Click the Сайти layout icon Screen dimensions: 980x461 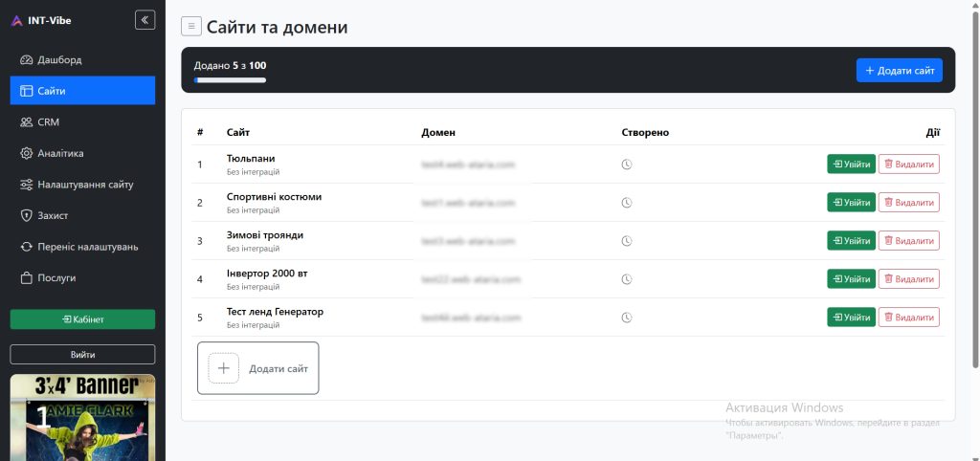pos(26,91)
